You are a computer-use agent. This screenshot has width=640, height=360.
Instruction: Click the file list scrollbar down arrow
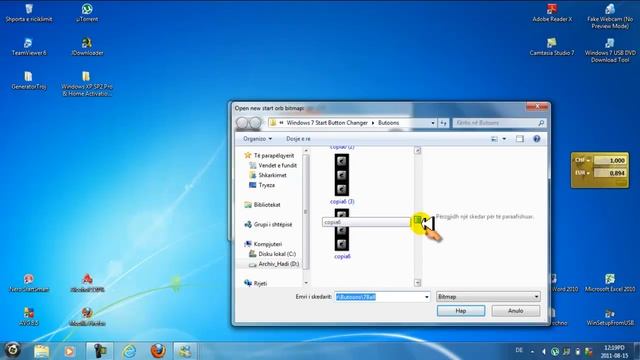[417, 282]
